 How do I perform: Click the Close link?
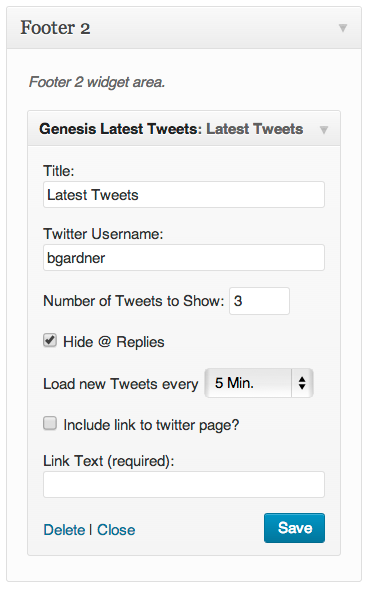116,530
